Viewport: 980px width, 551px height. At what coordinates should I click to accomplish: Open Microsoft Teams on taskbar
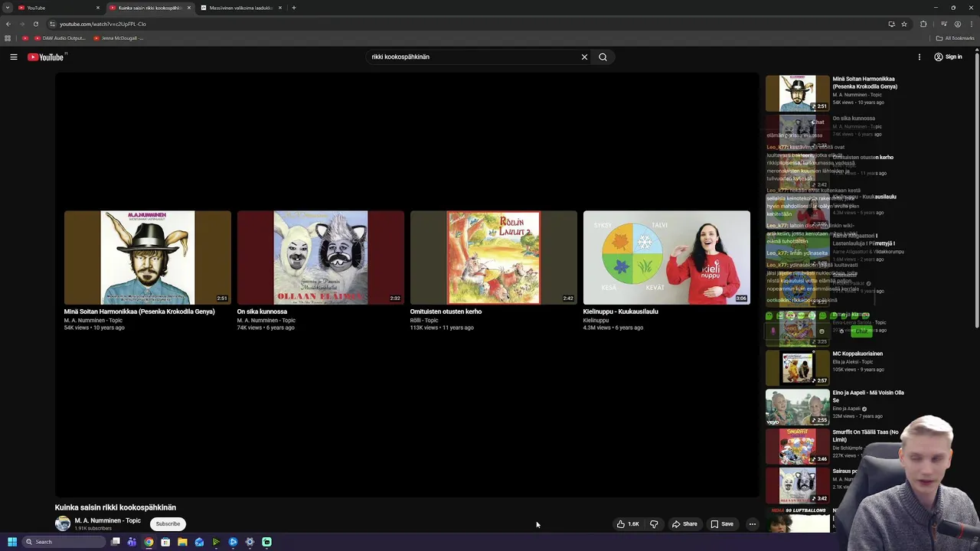[x=132, y=542]
